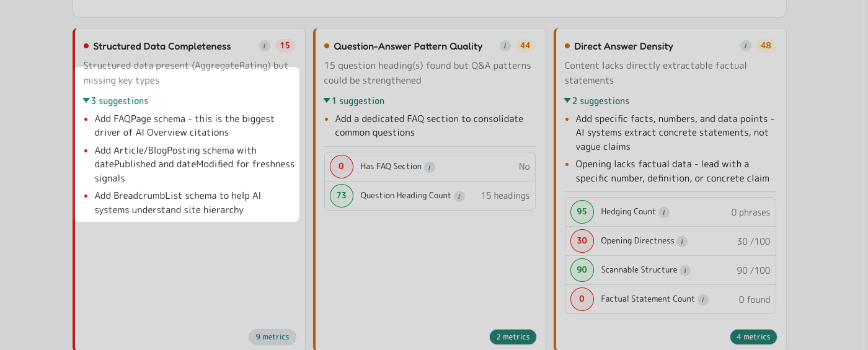Click score badge 15 on Structured Data card
Screen dimensions: 868x350
[x=285, y=46]
